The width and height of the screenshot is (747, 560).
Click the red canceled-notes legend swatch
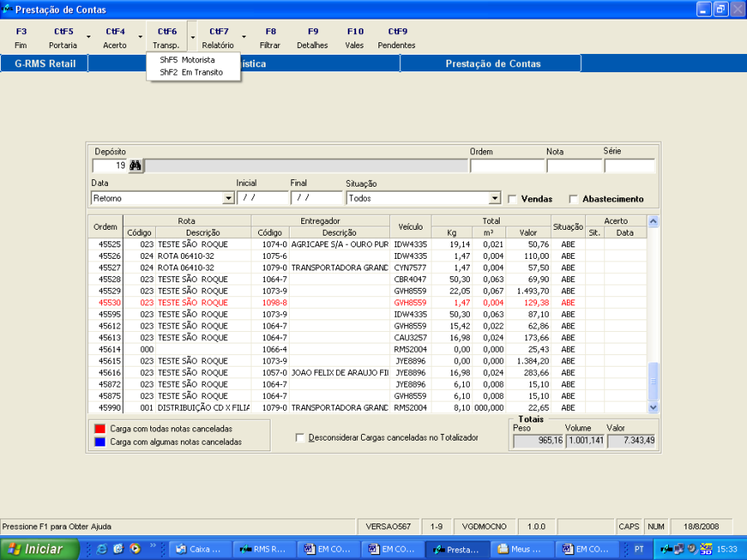100,429
